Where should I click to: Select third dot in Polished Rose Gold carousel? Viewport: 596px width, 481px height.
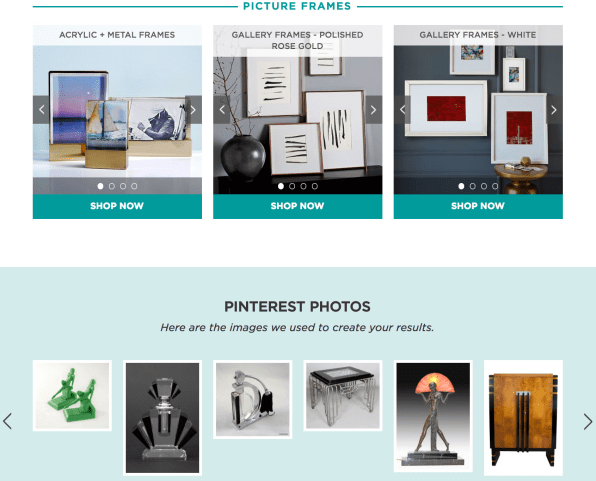click(303, 186)
